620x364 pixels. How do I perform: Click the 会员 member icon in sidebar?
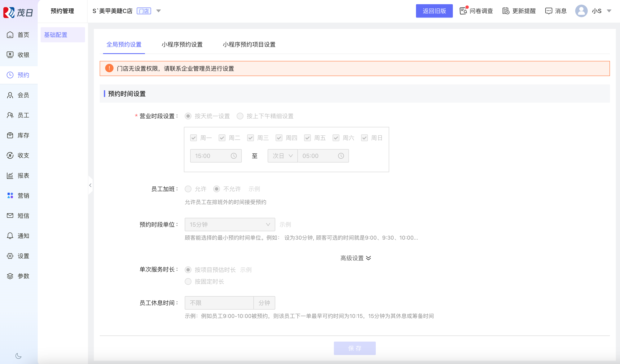point(10,95)
